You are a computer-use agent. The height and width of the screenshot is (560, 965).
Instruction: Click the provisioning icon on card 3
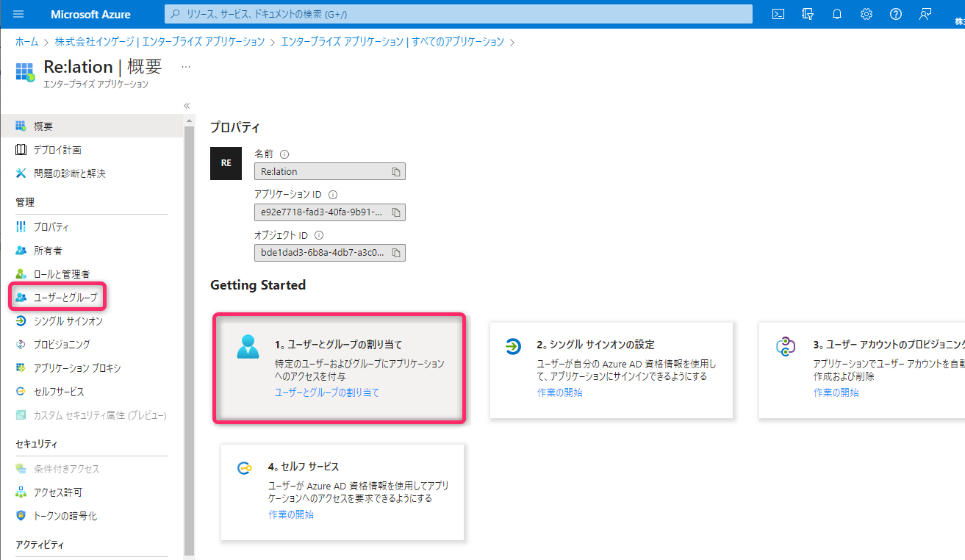pyautogui.click(x=786, y=346)
